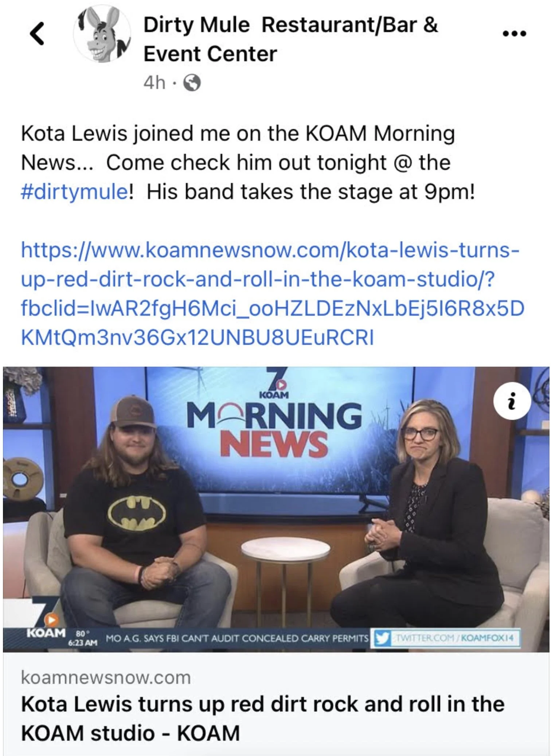Click the 4h post timestamp
Viewport: 551px width, 756px height.
point(154,83)
